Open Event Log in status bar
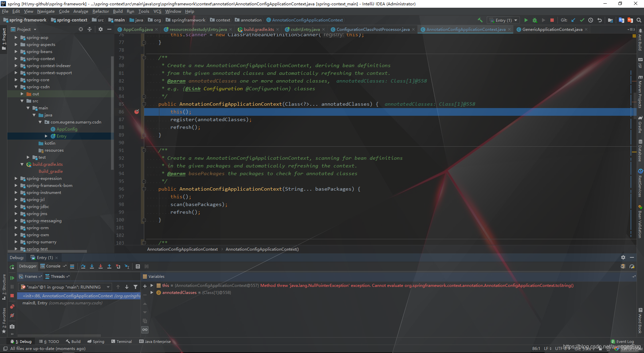 click(622, 342)
